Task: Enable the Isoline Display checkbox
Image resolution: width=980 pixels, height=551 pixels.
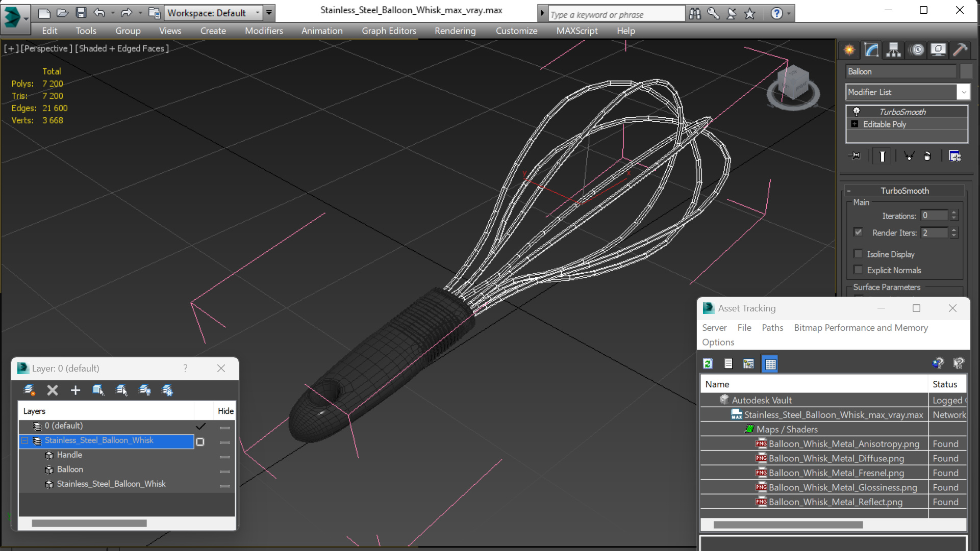Action: (859, 254)
